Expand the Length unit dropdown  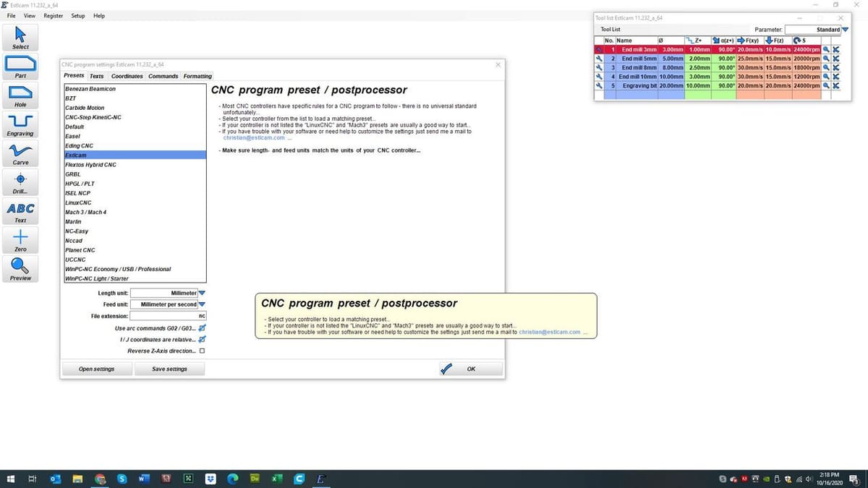202,293
